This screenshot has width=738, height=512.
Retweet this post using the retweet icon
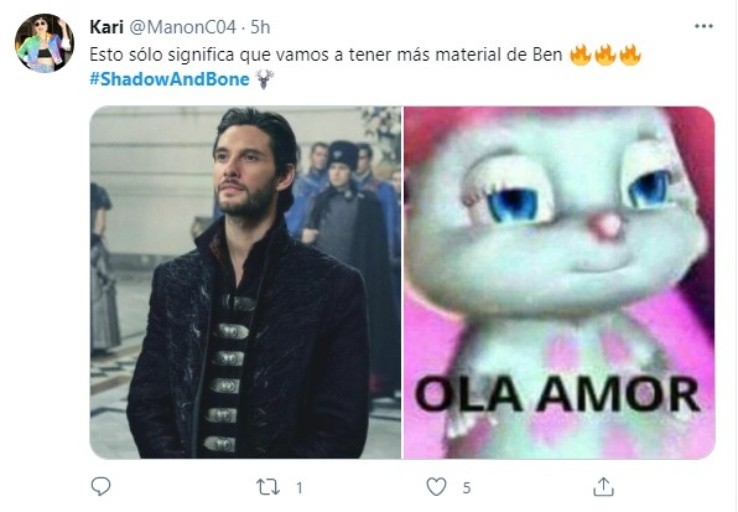click(268, 487)
